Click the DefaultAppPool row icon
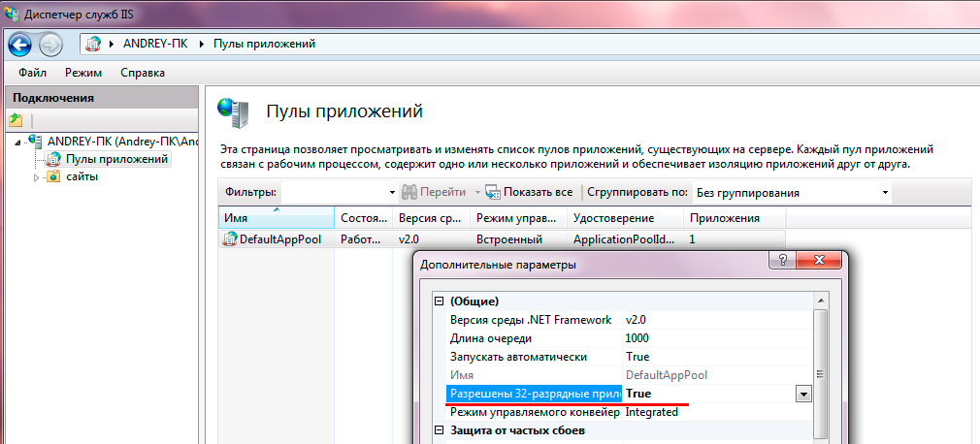 tap(230, 239)
